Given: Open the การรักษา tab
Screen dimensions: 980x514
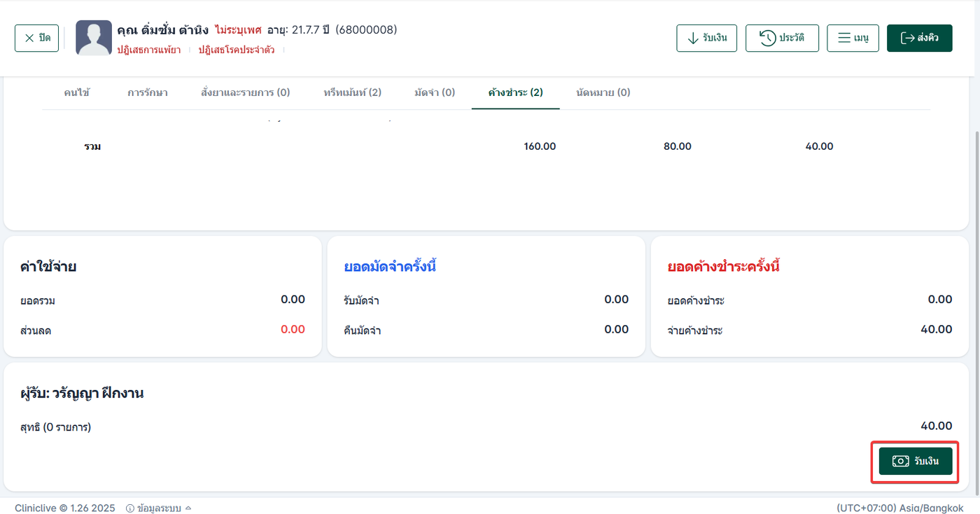Looking at the screenshot, I should [x=147, y=92].
